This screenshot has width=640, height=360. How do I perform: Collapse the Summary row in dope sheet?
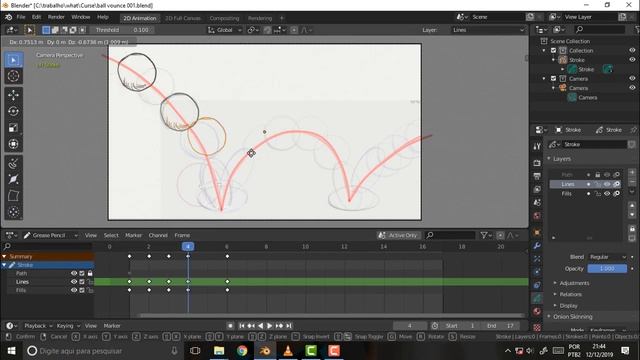click(4, 257)
